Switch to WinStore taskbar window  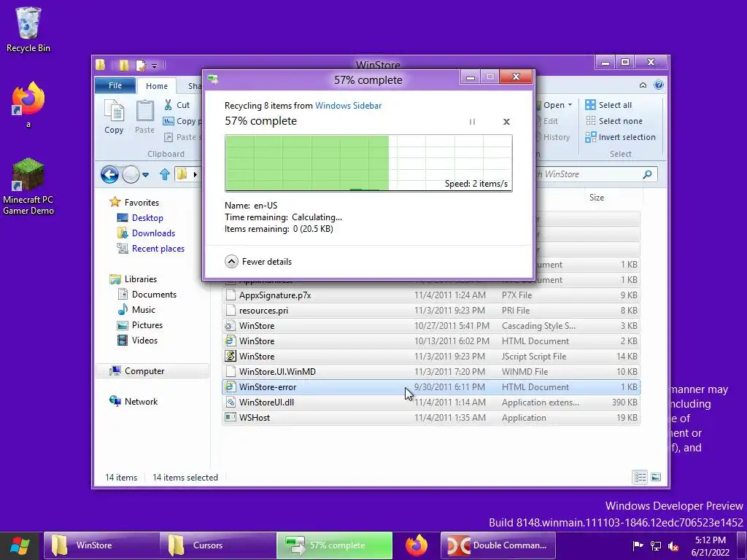(x=102, y=545)
